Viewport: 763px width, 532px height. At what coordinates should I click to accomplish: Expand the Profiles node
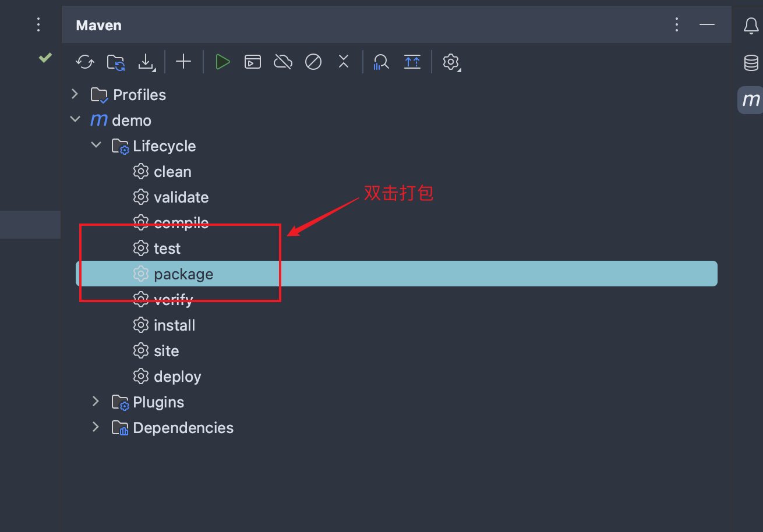[x=75, y=94]
